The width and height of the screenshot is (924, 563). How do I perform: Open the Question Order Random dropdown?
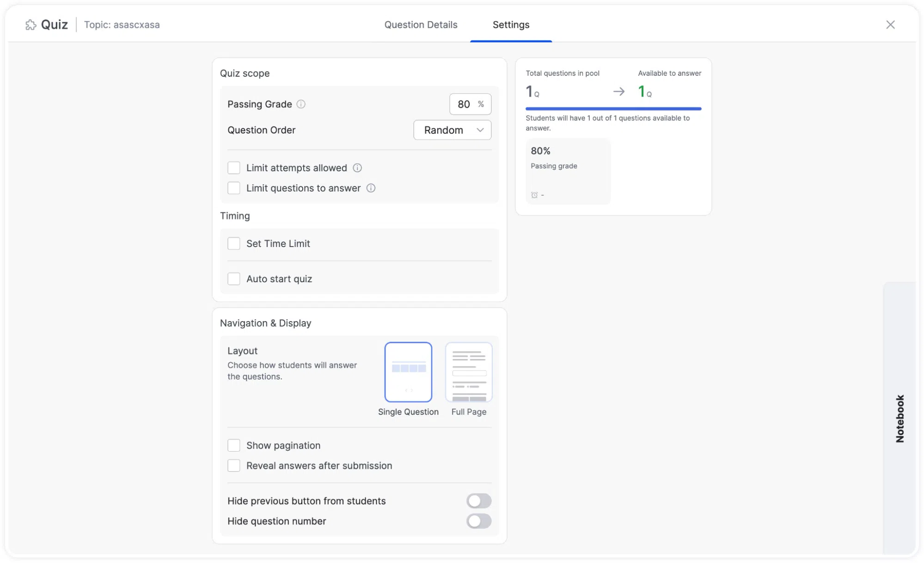coord(452,130)
